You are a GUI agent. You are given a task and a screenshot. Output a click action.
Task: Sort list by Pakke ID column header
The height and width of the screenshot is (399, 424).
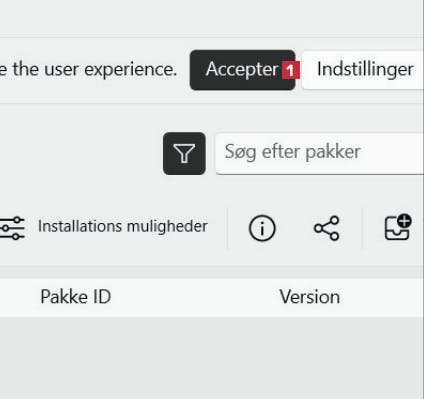pyautogui.click(x=76, y=296)
